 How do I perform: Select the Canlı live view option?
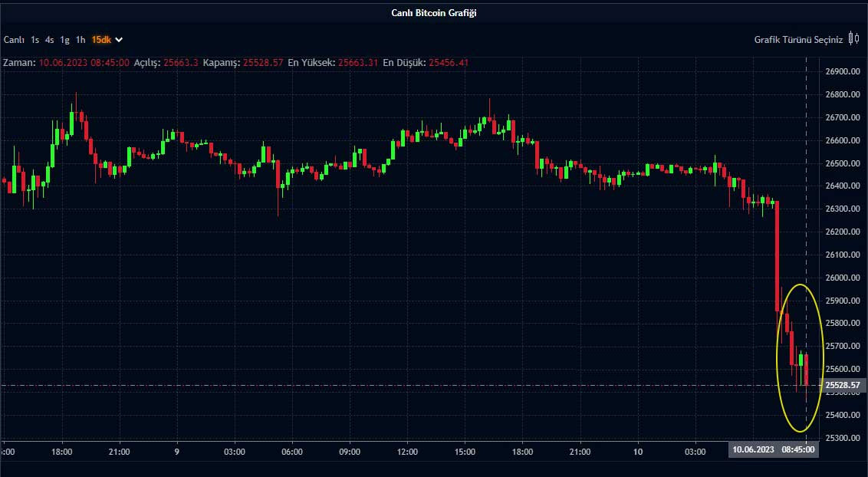click(x=14, y=39)
